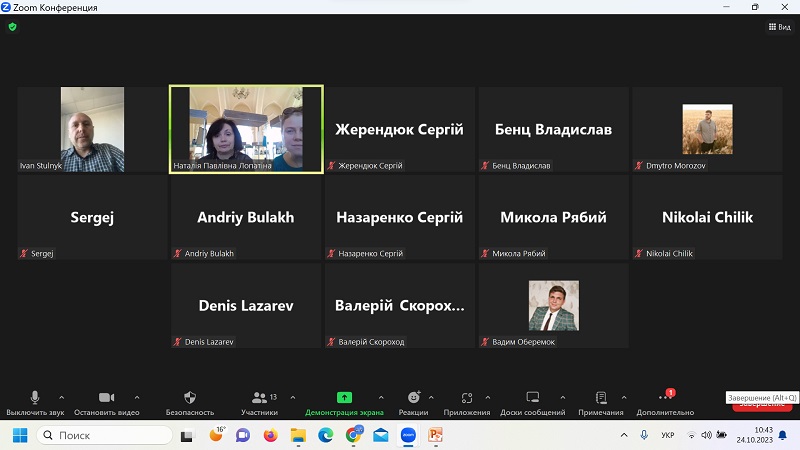800x450 pixels.
Task: Stop video using the camera button
Action: (x=106, y=398)
